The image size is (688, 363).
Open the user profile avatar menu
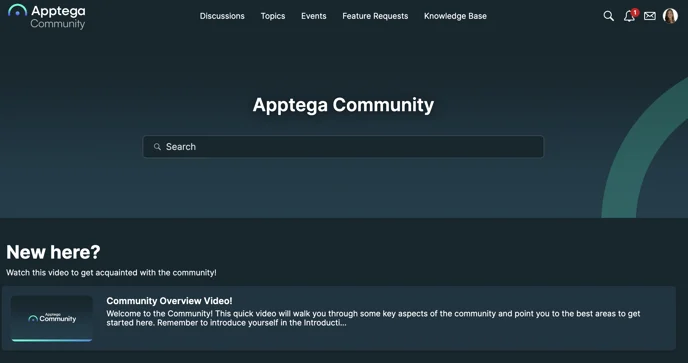[x=670, y=16]
